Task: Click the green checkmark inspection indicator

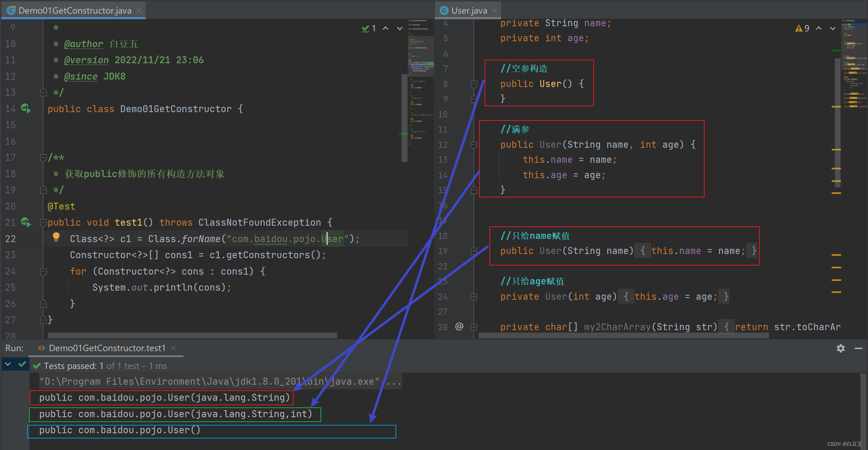Action: coord(369,29)
